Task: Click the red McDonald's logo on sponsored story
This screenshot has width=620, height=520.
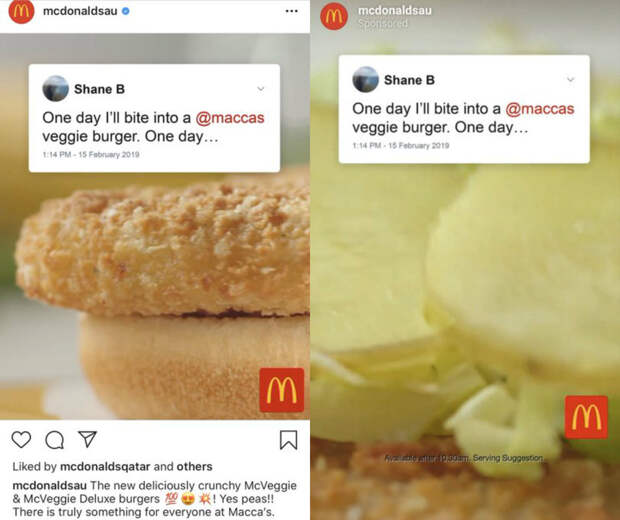Action: (586, 417)
